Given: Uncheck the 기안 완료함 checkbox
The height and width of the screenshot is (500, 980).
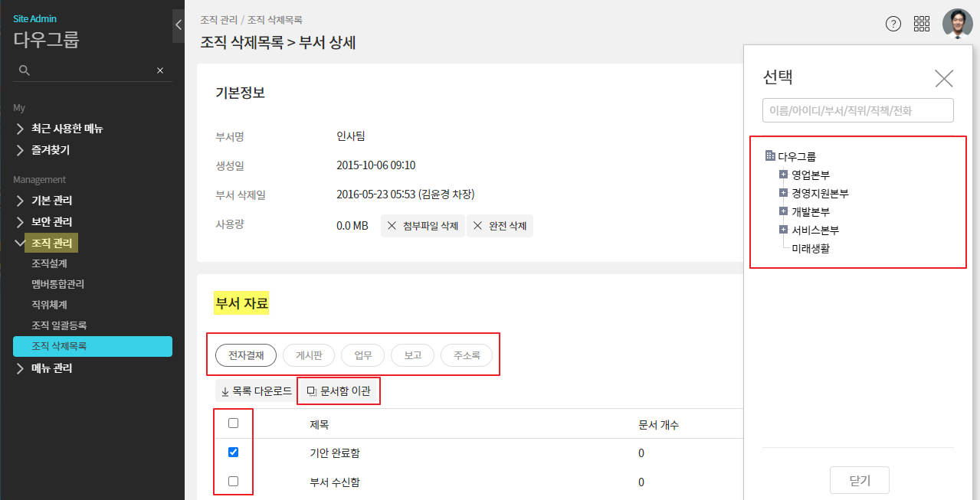Looking at the screenshot, I should (x=234, y=453).
